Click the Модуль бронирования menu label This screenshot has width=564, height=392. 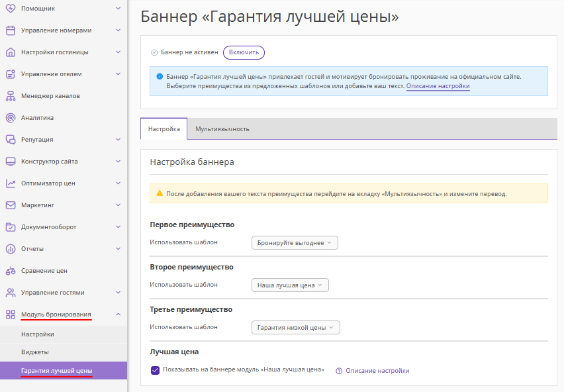point(56,315)
